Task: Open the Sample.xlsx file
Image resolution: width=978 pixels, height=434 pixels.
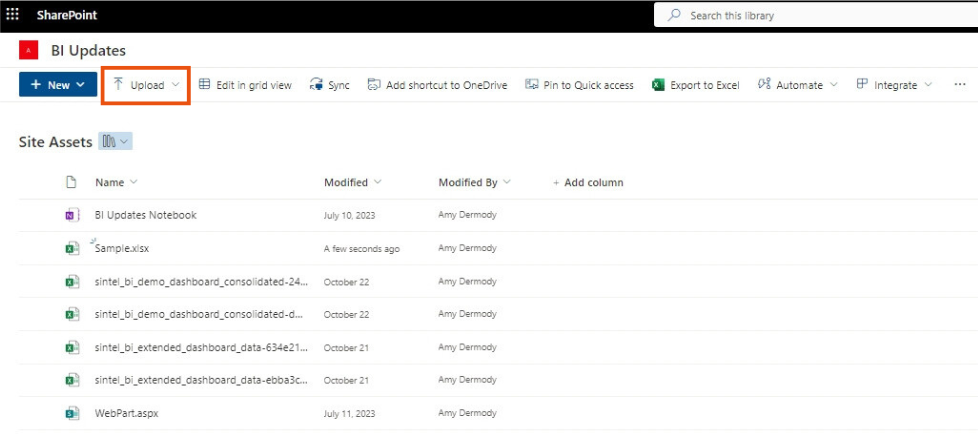Action: pos(122,248)
